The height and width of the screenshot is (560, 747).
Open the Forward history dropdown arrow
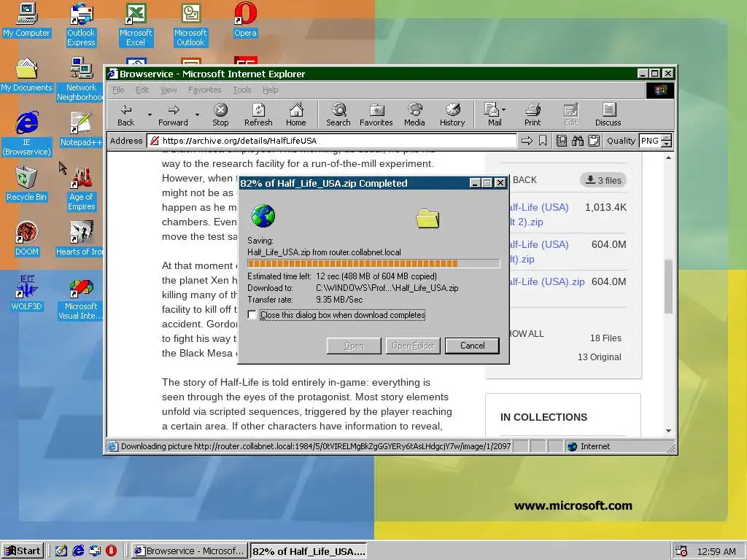[197, 114]
